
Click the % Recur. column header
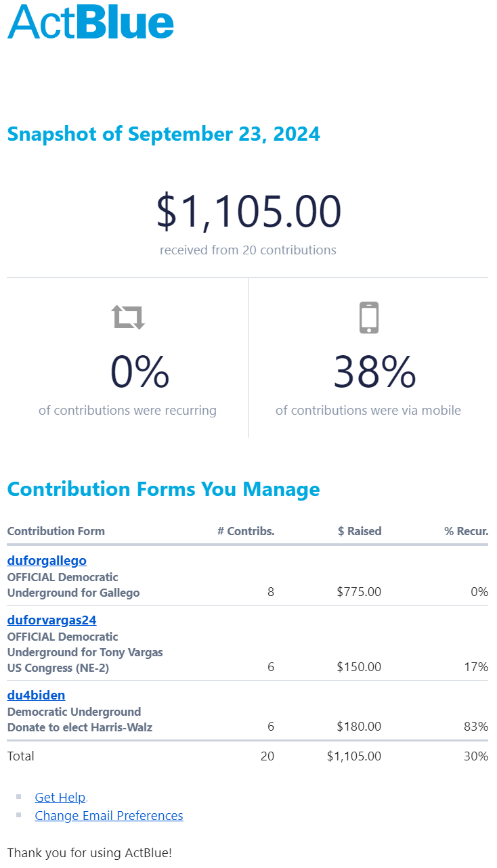click(466, 531)
